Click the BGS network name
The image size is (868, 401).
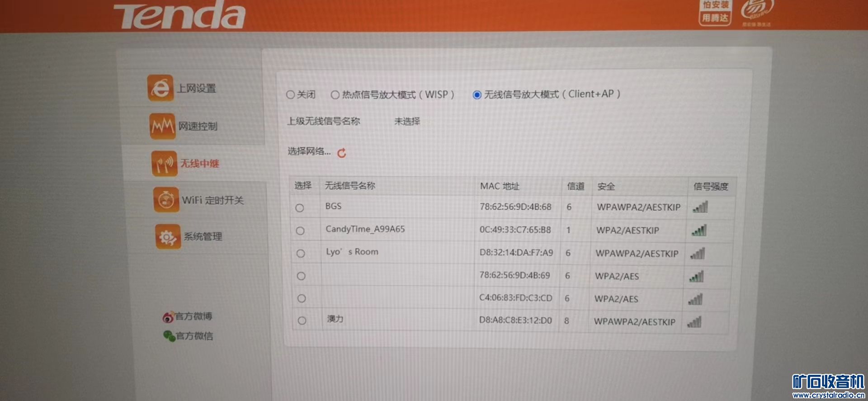click(x=333, y=206)
